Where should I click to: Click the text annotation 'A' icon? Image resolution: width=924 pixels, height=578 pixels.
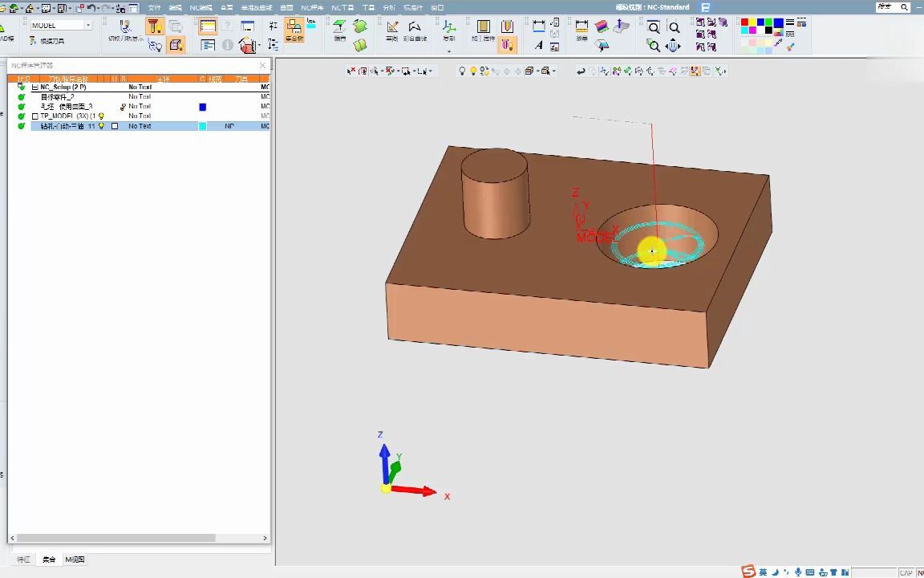coord(539,45)
